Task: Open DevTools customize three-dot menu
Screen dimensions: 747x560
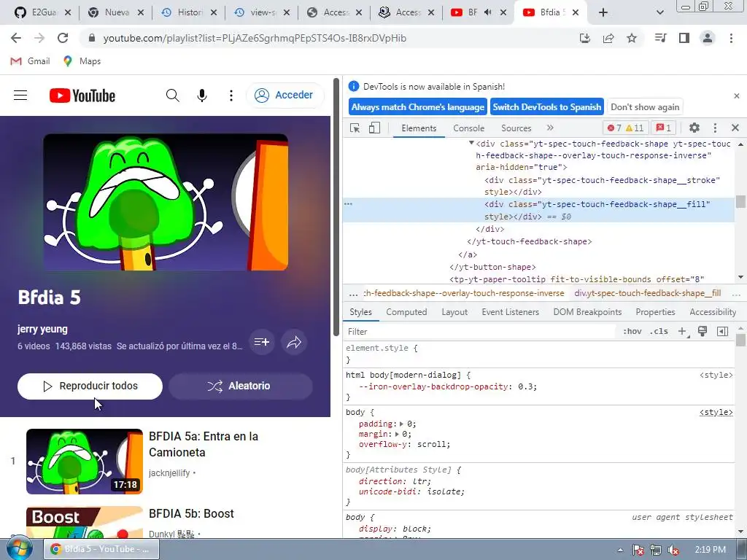Action: [x=715, y=128]
